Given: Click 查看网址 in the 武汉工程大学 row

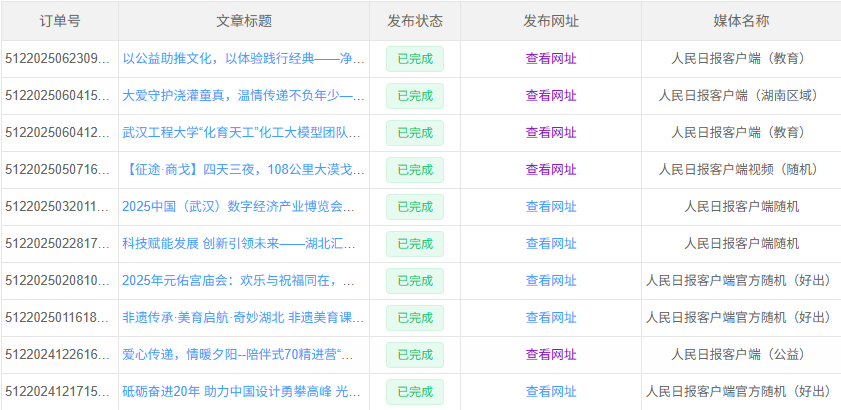Looking at the screenshot, I should [551, 133].
